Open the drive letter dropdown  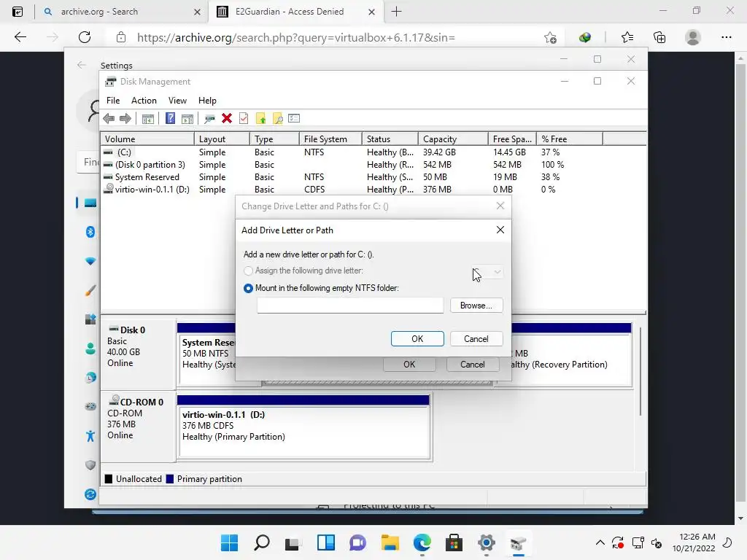point(487,272)
